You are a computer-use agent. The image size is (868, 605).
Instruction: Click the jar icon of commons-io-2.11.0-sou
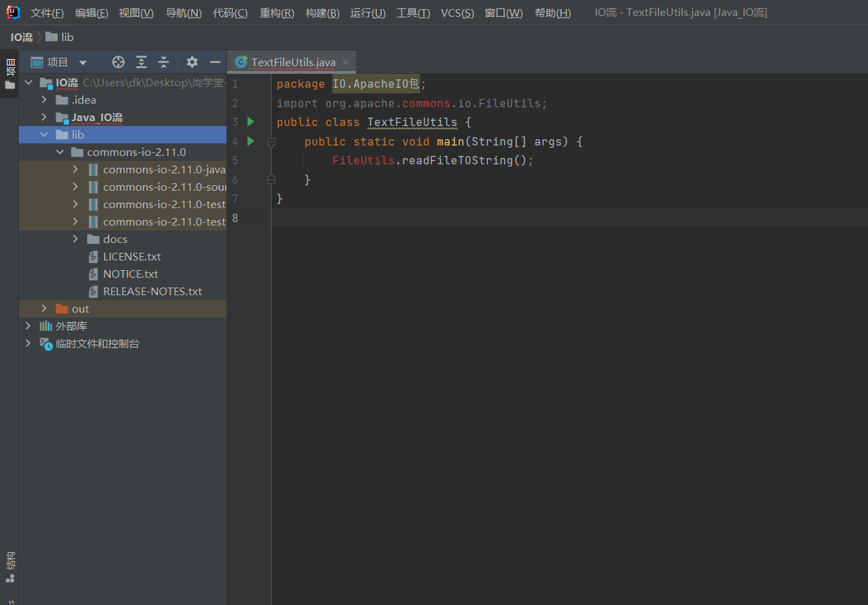(x=93, y=187)
